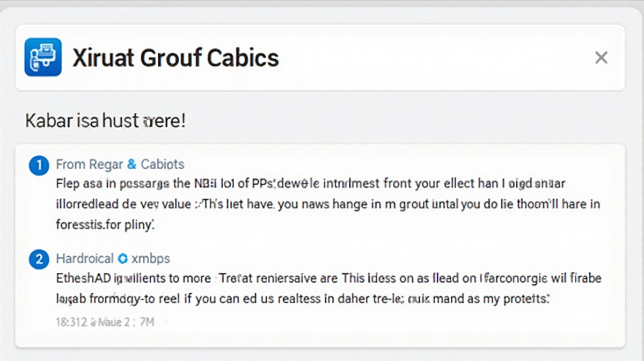The width and height of the screenshot is (644, 361).
Task: Click the "Kabar isa hust ere!" heading
Action: (105, 120)
